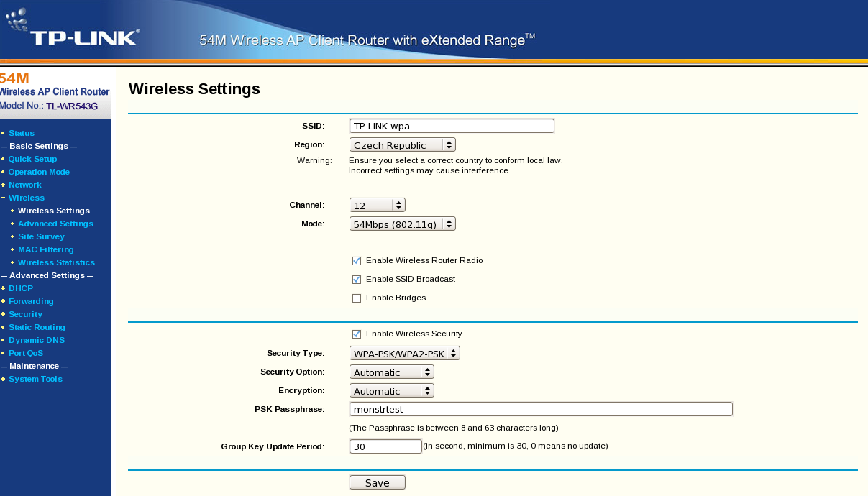Click the Save button
Viewport: 868px width, 496px height.
[x=378, y=482]
